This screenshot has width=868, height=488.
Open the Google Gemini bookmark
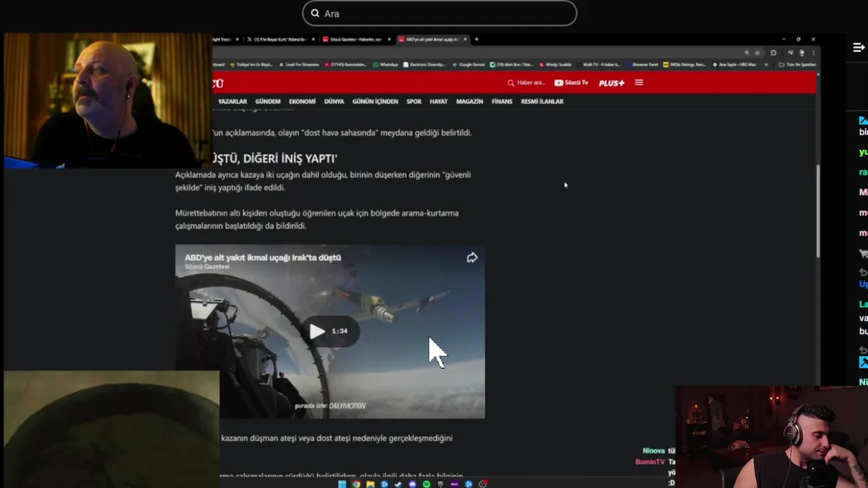468,64
